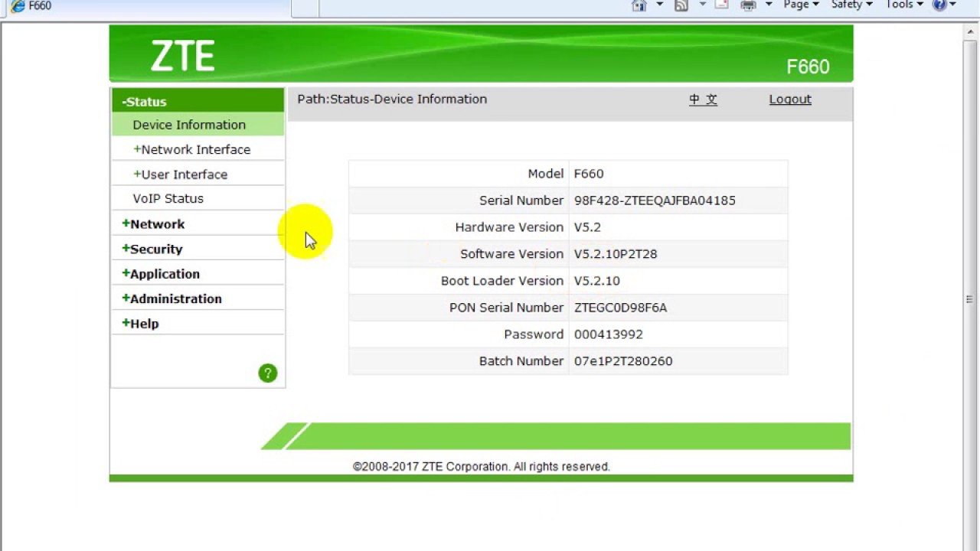Expand the Network menu section
The height and width of the screenshot is (551, 980).
tap(153, 223)
